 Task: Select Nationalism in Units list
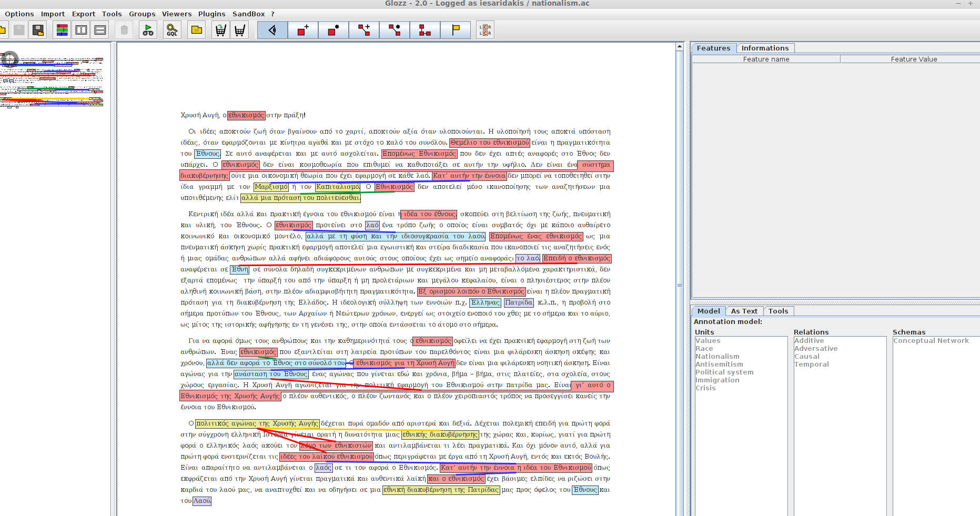pos(717,356)
